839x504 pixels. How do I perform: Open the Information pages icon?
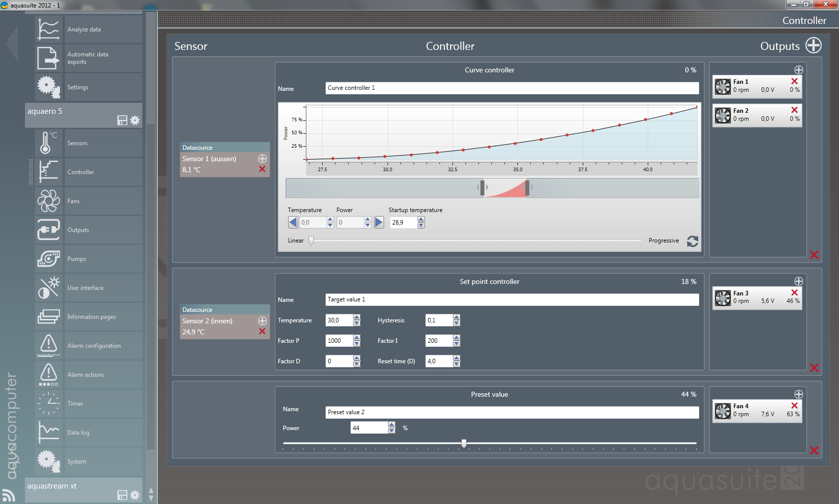48,316
